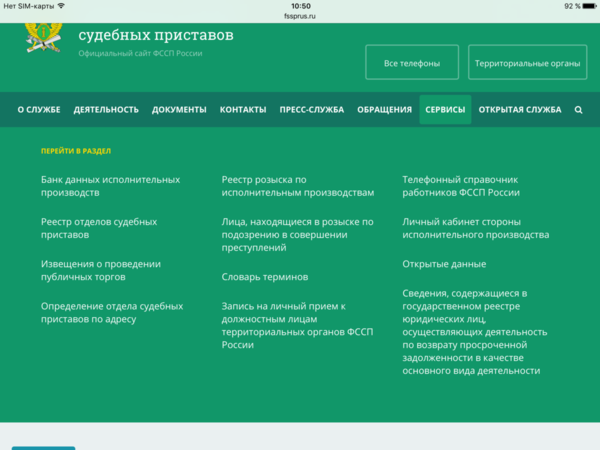Viewport: 600px width, 450px height.
Task: Open Реестр розыска по исполнительным производствам
Action: (298, 186)
